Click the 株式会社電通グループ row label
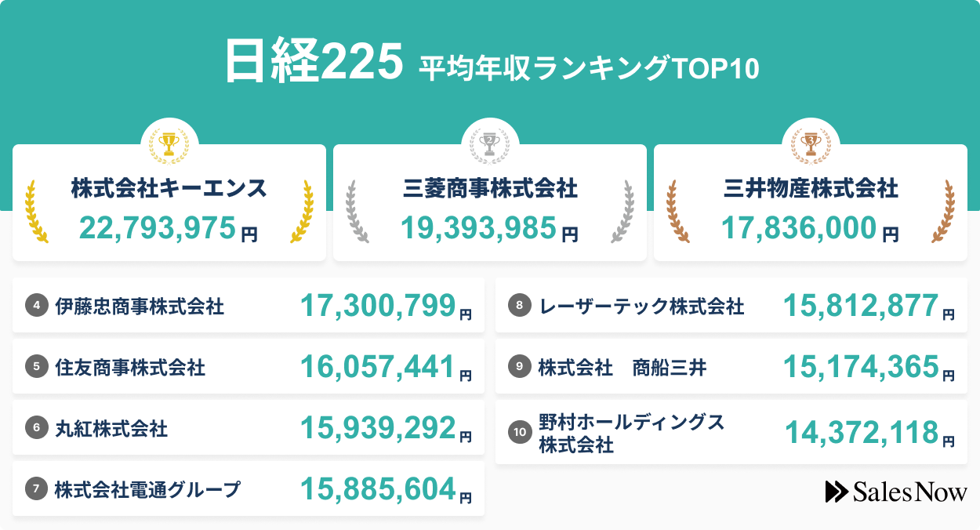The height and width of the screenshot is (530, 980). 147,490
